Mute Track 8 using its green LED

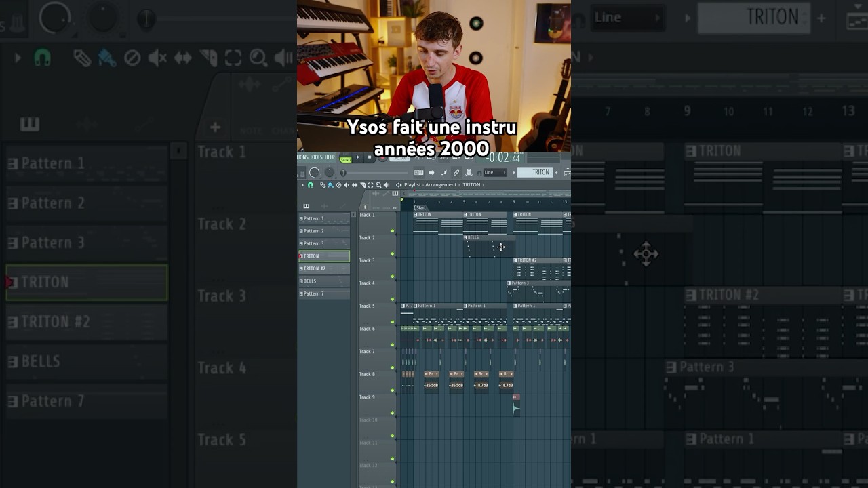pos(393,390)
